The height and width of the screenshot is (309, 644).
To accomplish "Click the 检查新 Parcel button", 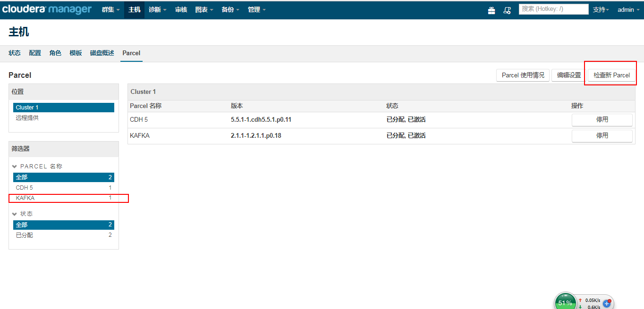I will [x=611, y=75].
